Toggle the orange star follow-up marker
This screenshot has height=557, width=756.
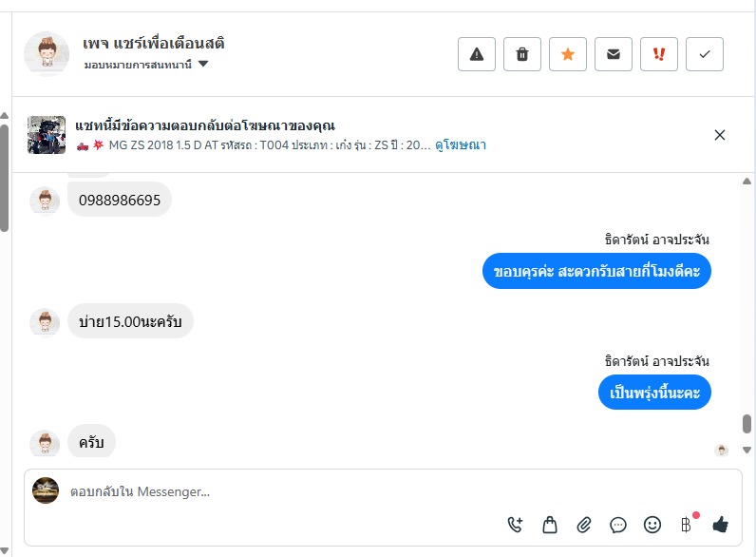click(568, 54)
